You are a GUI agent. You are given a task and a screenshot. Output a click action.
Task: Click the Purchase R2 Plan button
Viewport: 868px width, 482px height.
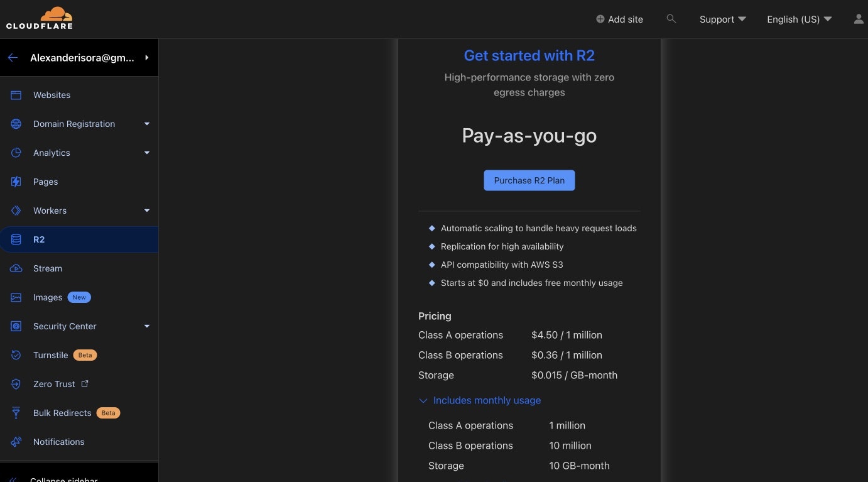529,180
